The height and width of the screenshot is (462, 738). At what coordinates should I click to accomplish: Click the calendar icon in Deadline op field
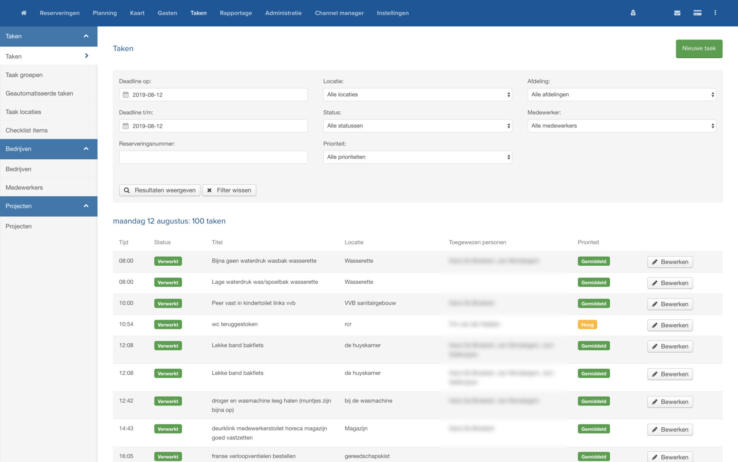click(x=126, y=95)
